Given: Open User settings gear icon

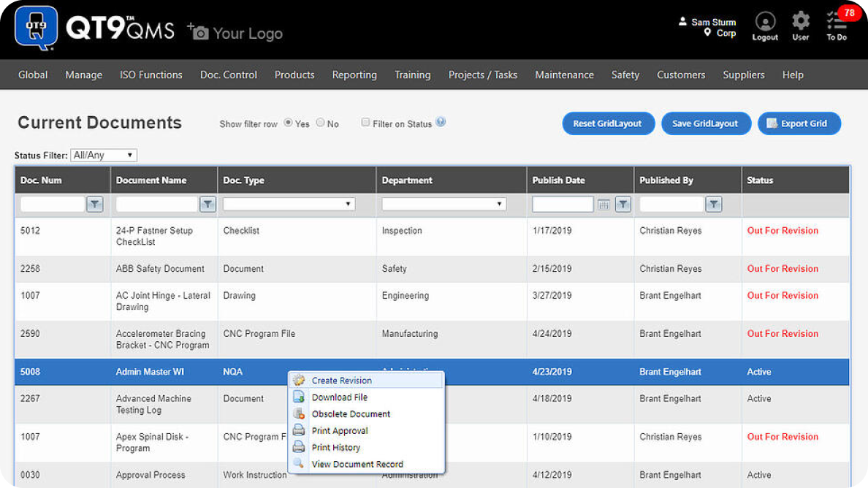Looking at the screenshot, I should click(x=801, y=21).
